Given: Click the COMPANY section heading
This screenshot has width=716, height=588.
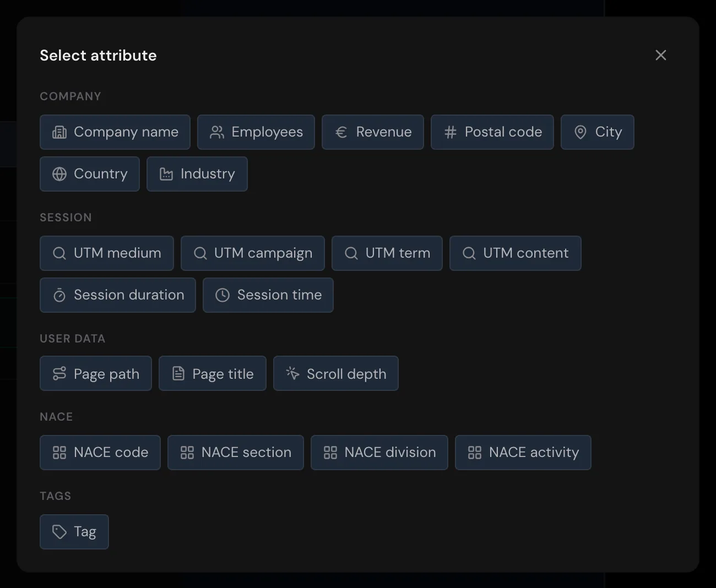Looking at the screenshot, I should pos(70,96).
